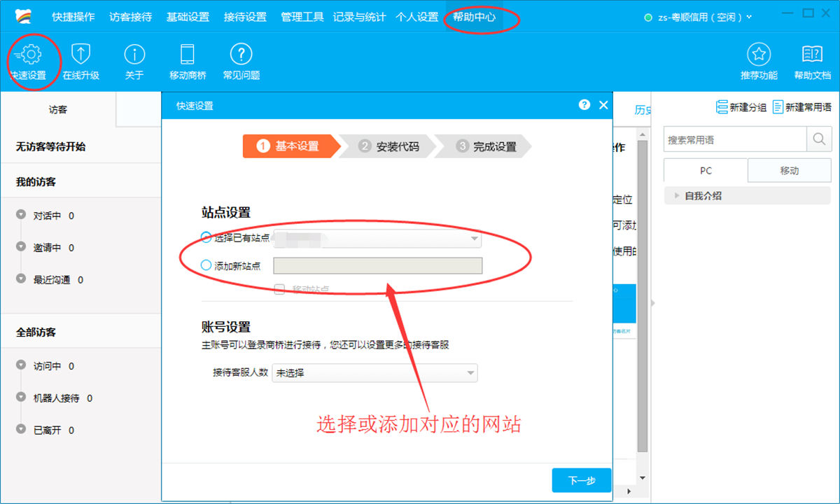Open 移动商桥 phone icon
Viewport: 840px width, 504px height.
click(188, 55)
